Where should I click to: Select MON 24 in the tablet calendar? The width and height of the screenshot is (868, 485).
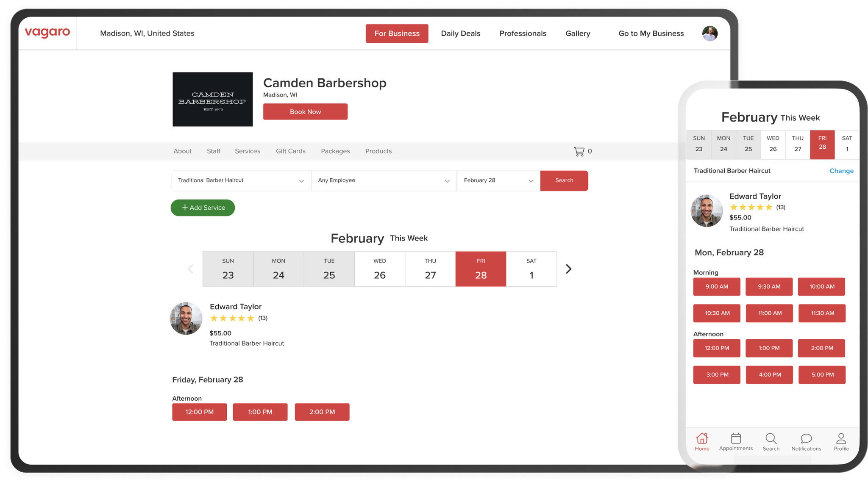tap(278, 269)
